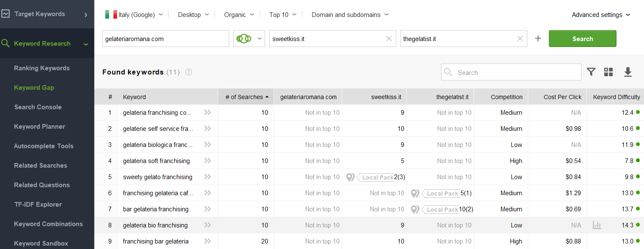Click the Target Keywords chart icon

click(x=5, y=14)
